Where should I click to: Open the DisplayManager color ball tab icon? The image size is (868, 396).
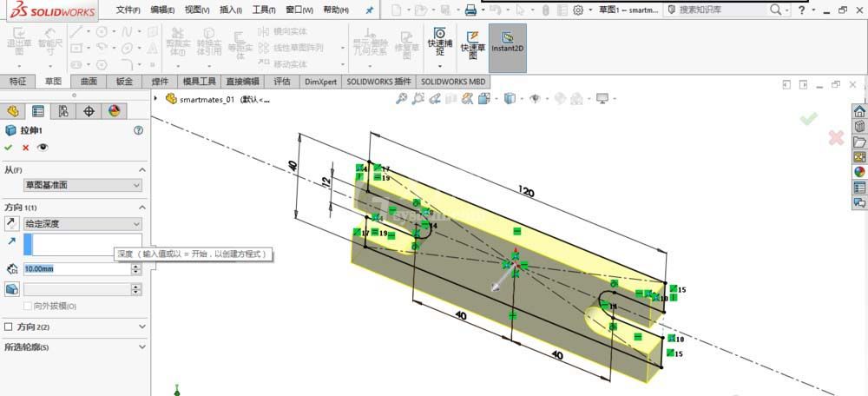pos(114,111)
